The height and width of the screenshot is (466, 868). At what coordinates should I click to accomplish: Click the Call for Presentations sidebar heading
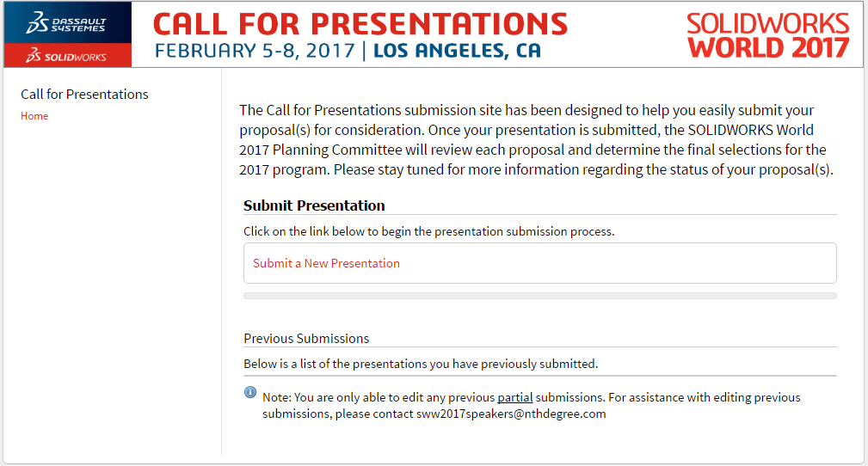coord(84,94)
